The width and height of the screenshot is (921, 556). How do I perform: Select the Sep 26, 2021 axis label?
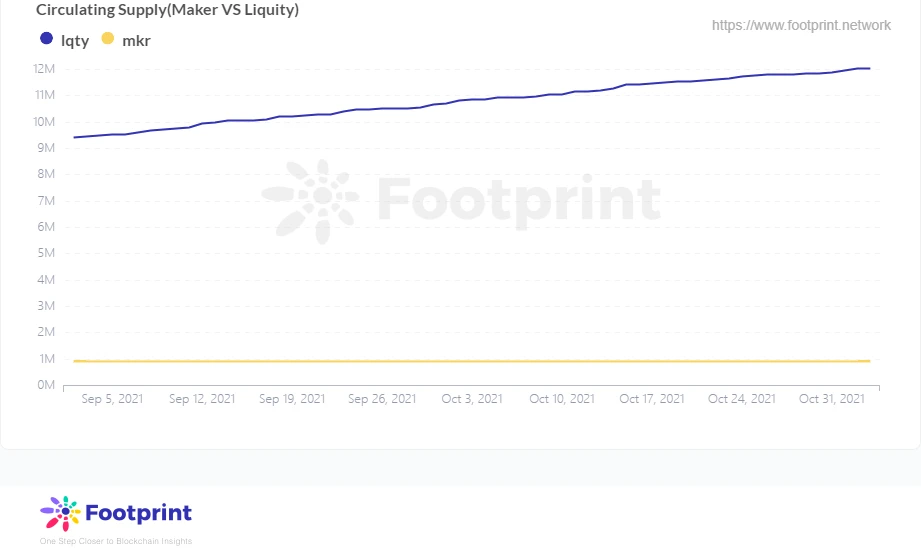(382, 398)
